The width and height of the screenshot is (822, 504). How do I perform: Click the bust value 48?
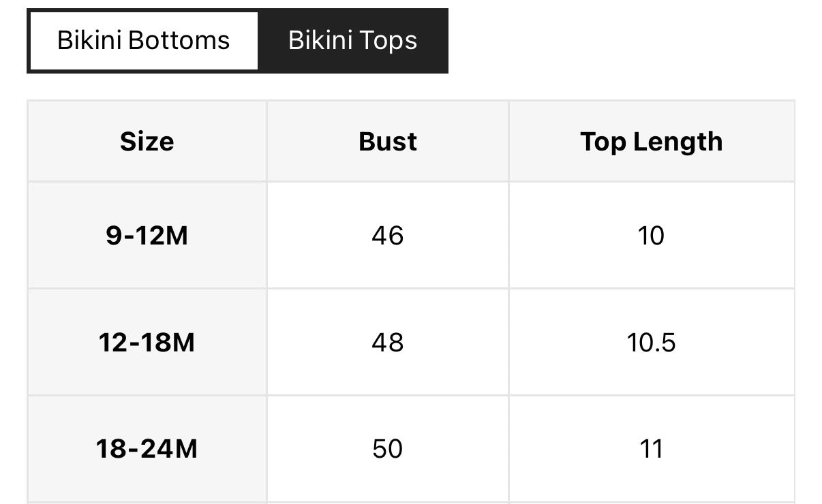(387, 342)
